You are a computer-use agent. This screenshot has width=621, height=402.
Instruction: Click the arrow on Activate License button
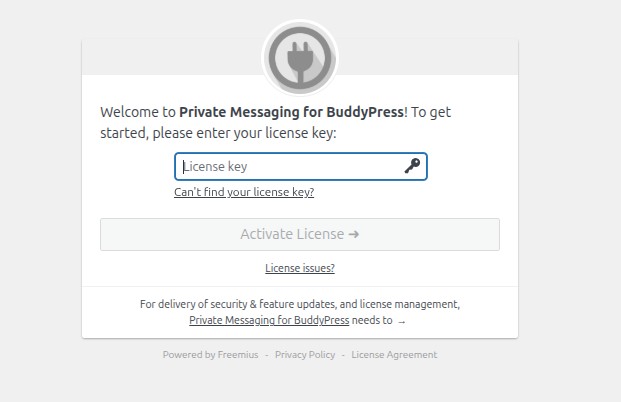pyautogui.click(x=353, y=234)
